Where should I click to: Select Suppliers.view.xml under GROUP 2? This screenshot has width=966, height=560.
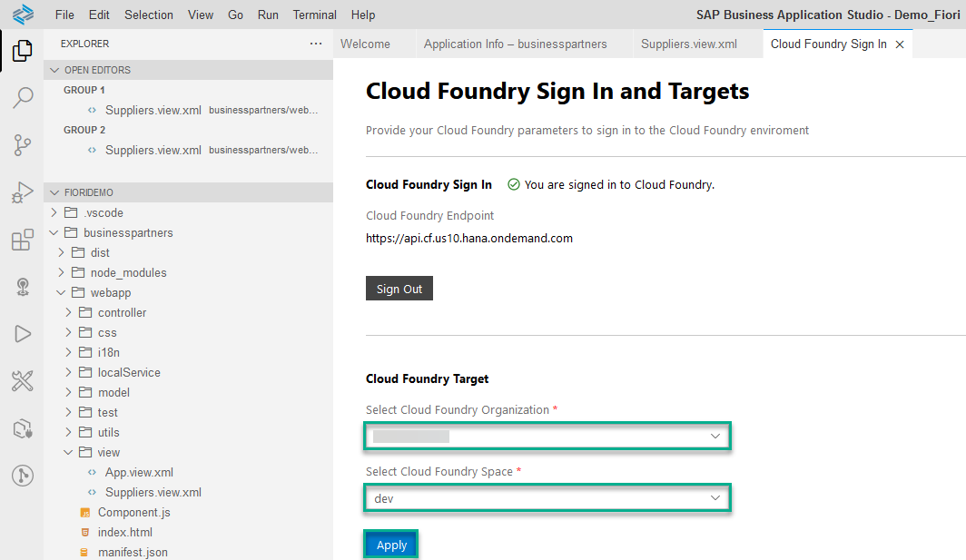click(x=153, y=151)
